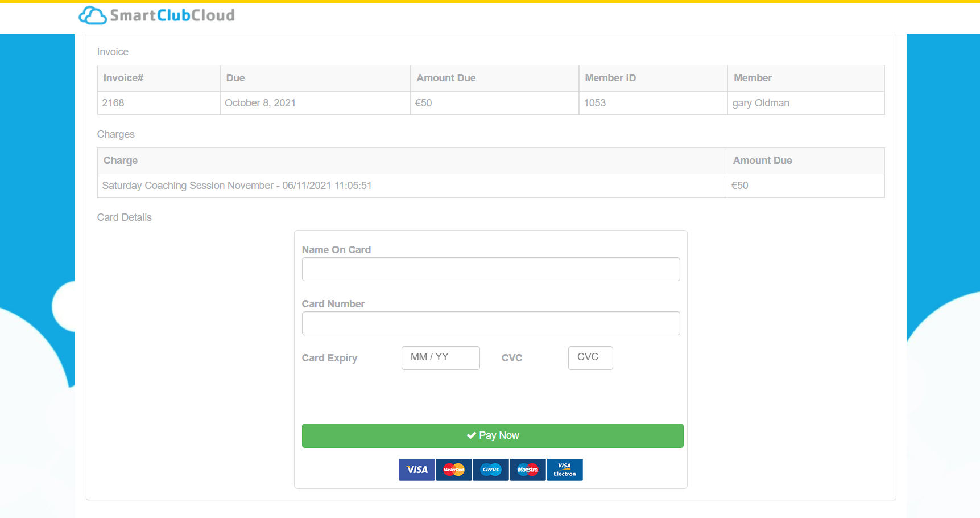
Task: Click the due date October 8, 2021
Action: click(260, 103)
